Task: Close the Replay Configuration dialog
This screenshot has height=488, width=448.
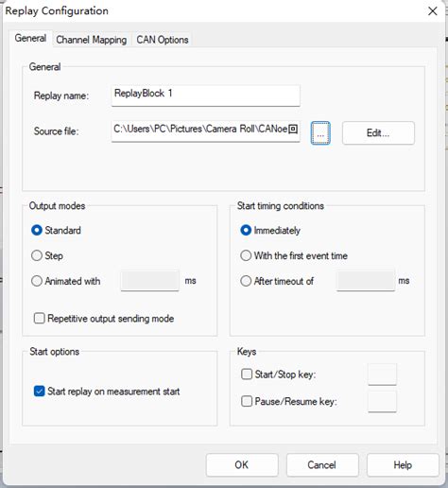Action: click(433, 11)
